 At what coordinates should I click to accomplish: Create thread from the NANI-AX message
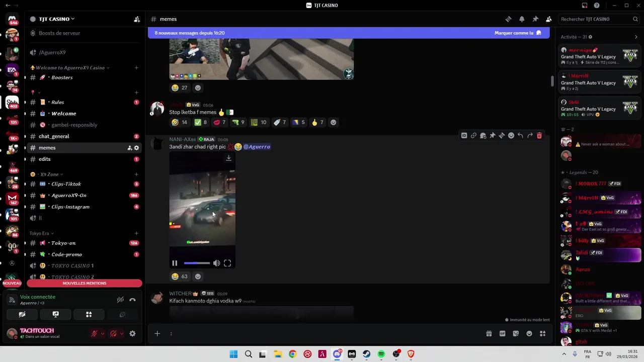502,136
